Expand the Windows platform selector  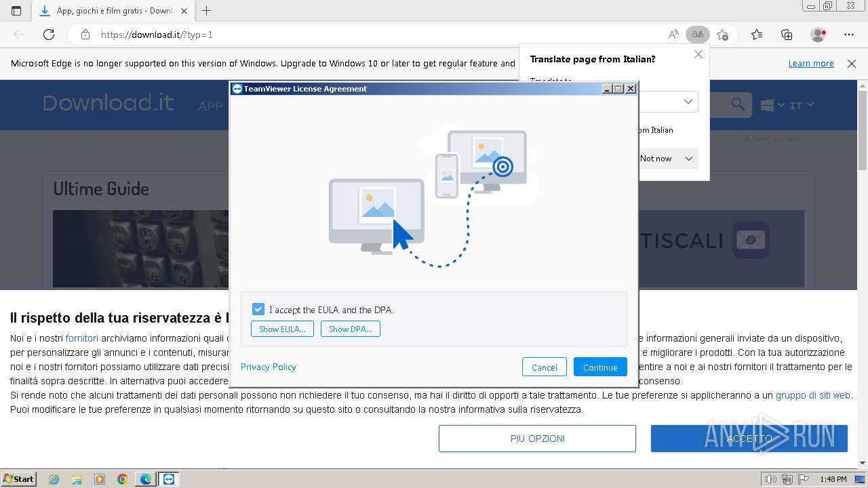[772, 105]
